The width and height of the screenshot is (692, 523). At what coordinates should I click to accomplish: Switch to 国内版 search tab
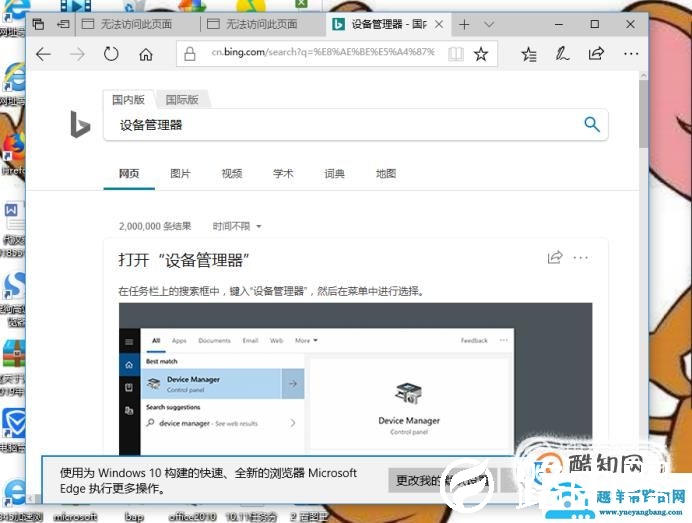click(x=128, y=100)
